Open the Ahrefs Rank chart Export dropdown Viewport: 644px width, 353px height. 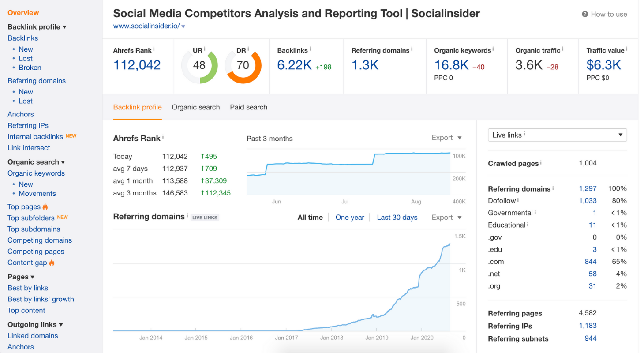(x=446, y=138)
